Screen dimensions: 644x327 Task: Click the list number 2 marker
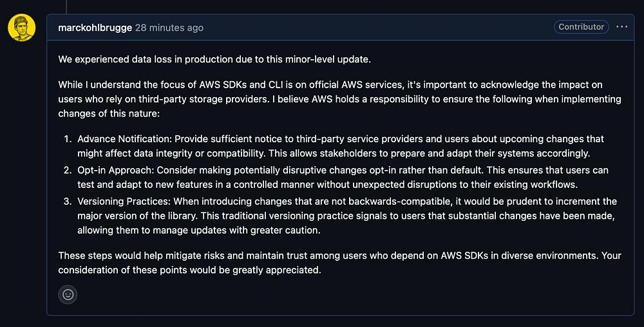click(x=68, y=171)
